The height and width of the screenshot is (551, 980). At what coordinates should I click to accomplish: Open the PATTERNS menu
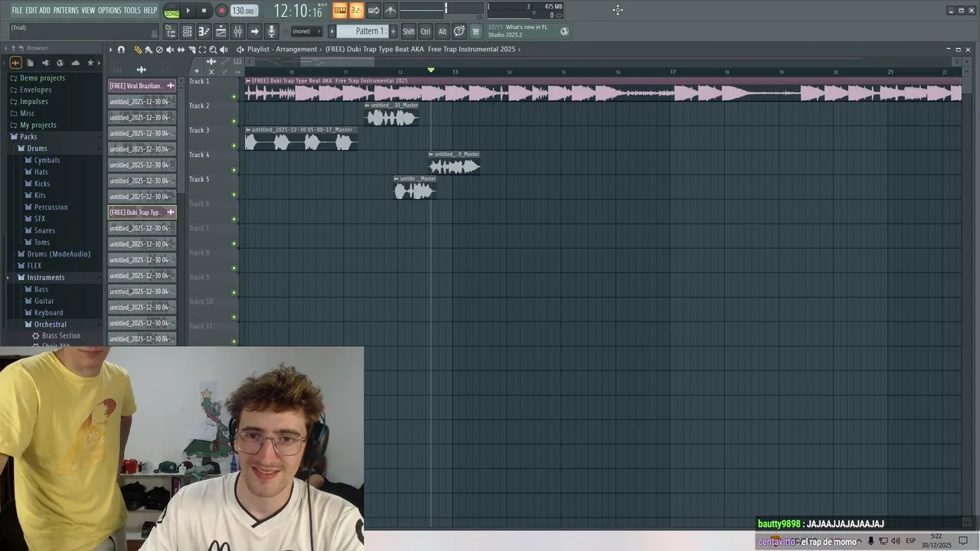(66, 10)
